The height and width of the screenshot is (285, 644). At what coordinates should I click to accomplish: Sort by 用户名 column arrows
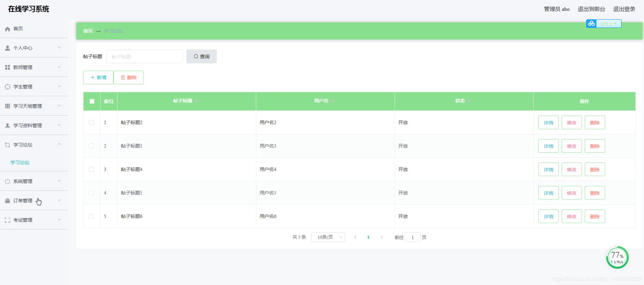coord(333,101)
